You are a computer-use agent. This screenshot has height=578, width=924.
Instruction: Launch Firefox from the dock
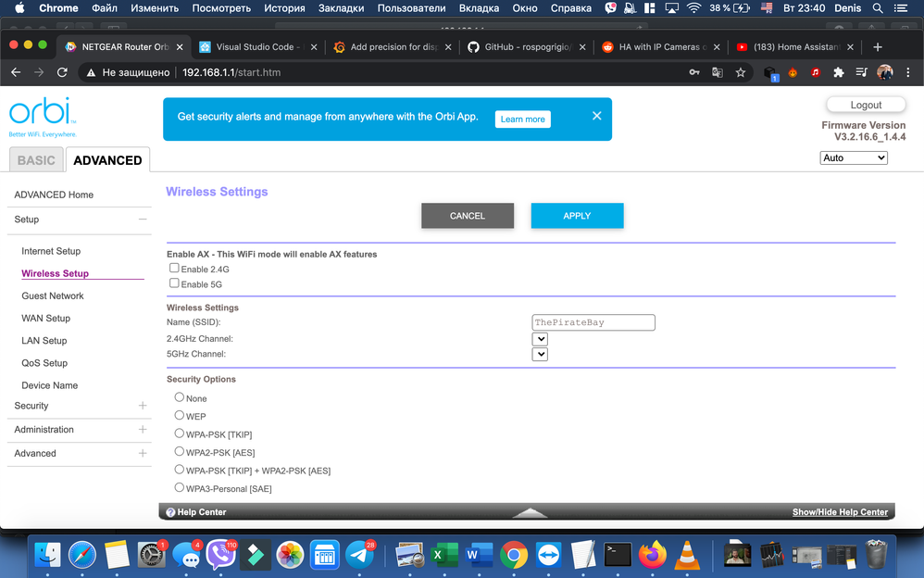653,554
